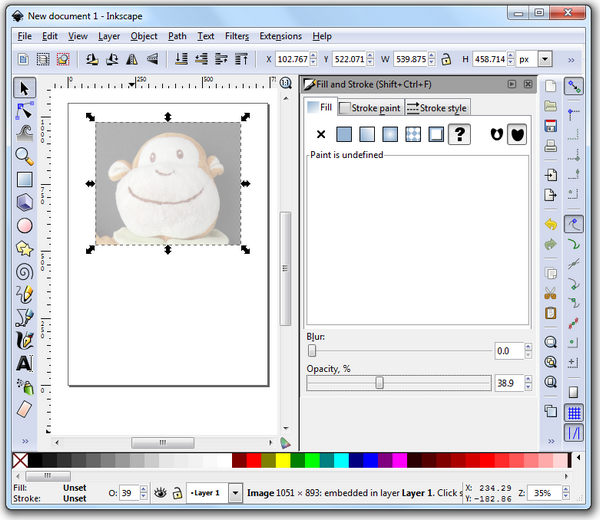Toggle Layer 1 visibility eye
This screenshot has height=520, width=600.
[160, 493]
